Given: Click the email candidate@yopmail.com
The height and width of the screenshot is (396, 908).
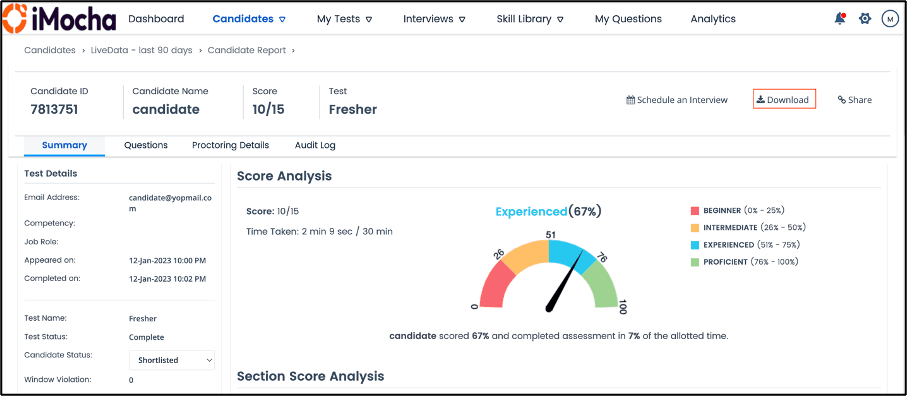Looking at the screenshot, I should coord(170,203).
